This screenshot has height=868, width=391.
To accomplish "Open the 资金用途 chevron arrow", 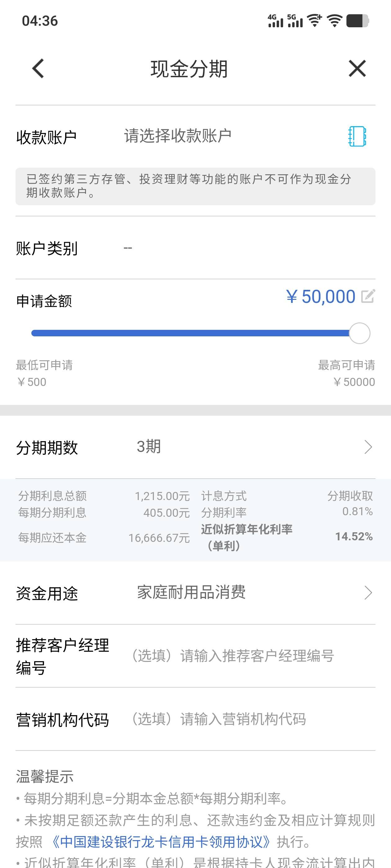I will [x=368, y=593].
